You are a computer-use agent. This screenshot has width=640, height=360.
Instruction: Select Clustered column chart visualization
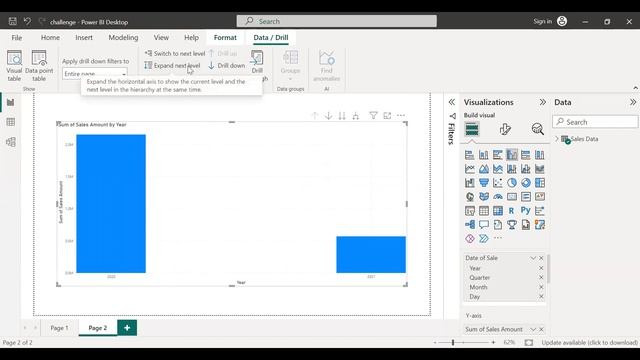[511, 155]
